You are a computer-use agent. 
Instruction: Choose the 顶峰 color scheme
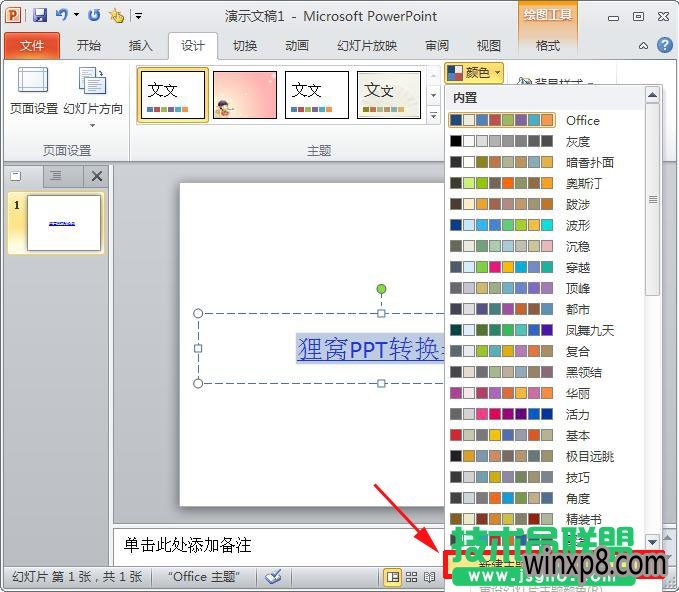click(544, 288)
